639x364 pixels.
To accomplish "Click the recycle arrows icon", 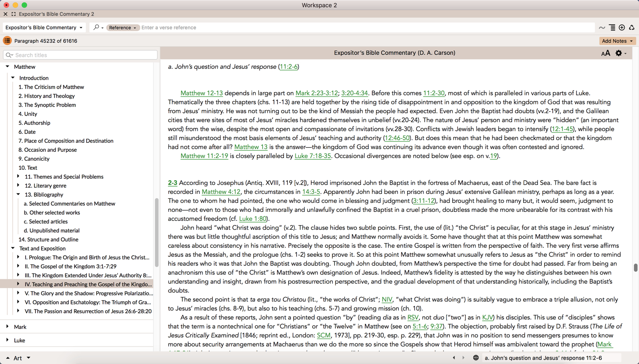I will tap(632, 28).
